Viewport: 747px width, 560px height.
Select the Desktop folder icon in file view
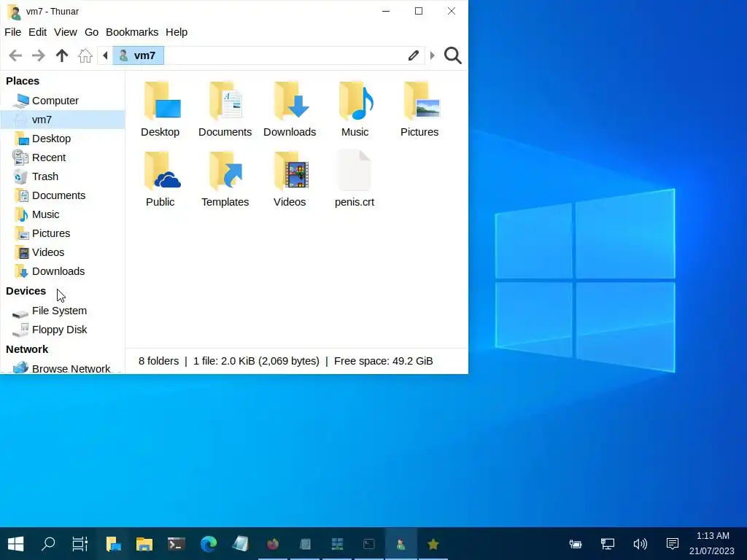pos(162,101)
